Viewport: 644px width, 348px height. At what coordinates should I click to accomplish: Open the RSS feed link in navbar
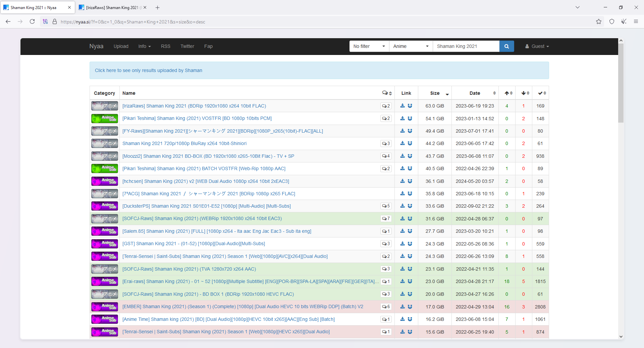coord(166,46)
